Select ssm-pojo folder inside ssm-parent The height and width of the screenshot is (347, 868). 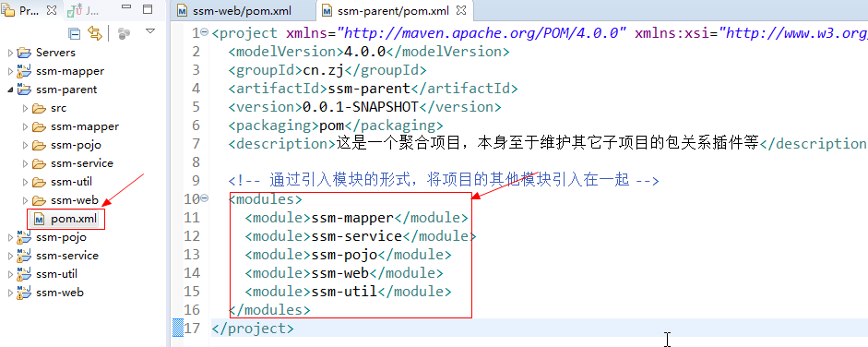click(76, 145)
